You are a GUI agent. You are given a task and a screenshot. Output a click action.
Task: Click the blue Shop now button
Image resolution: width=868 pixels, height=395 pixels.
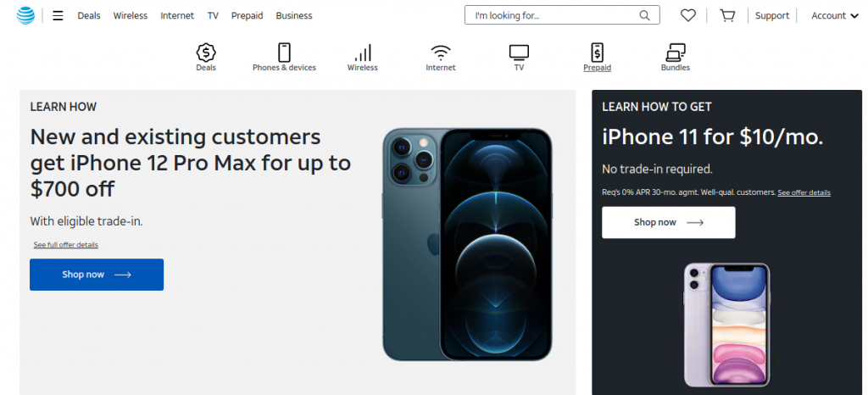97,275
